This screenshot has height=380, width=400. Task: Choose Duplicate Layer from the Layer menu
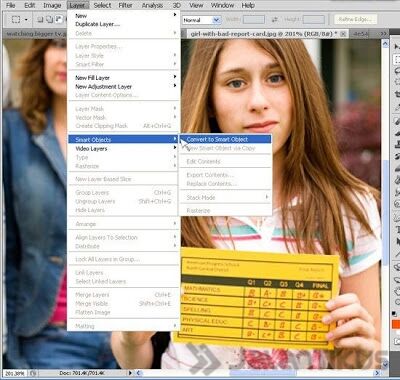pyautogui.click(x=124, y=24)
